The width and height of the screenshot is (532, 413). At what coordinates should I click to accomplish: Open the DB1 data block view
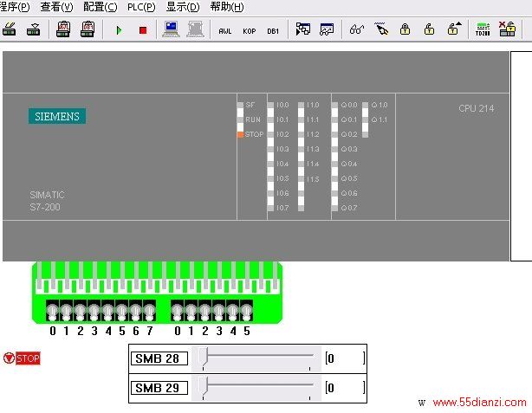(x=273, y=31)
